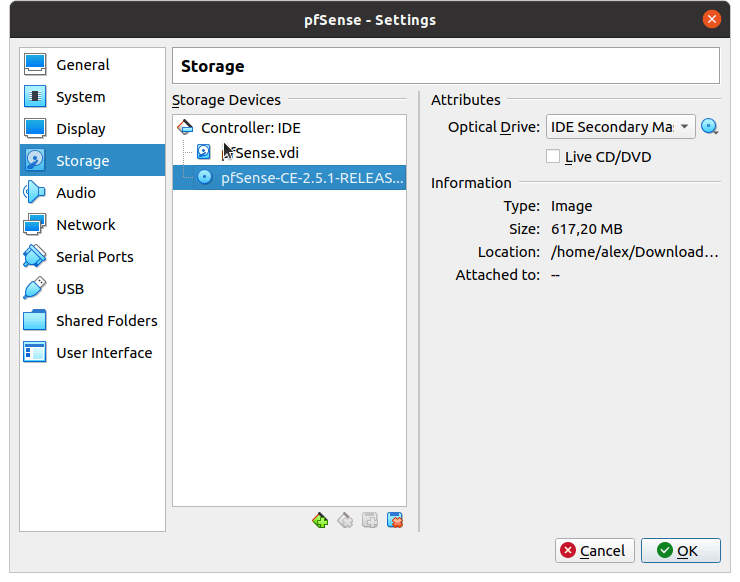Go to the System settings section

(80, 97)
